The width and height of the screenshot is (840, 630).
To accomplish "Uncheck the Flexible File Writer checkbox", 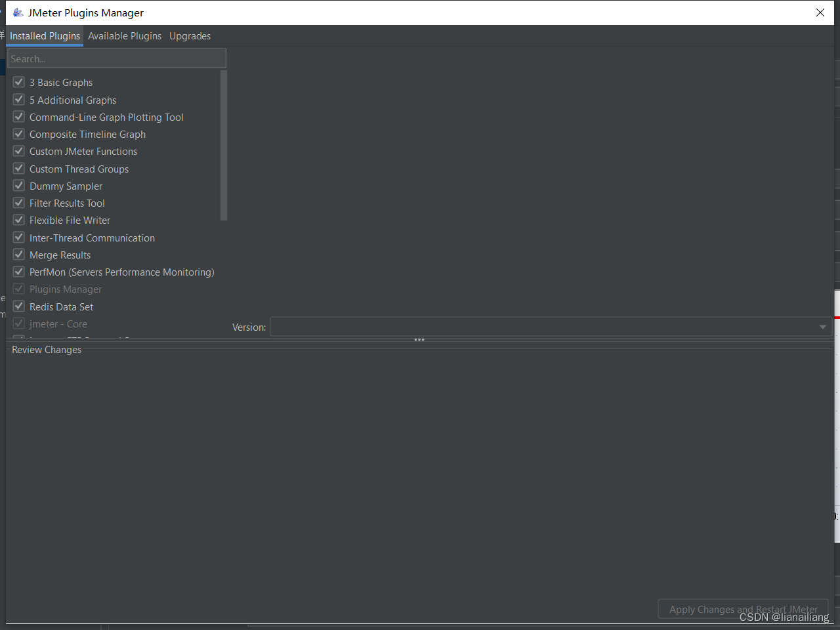I will [19, 220].
